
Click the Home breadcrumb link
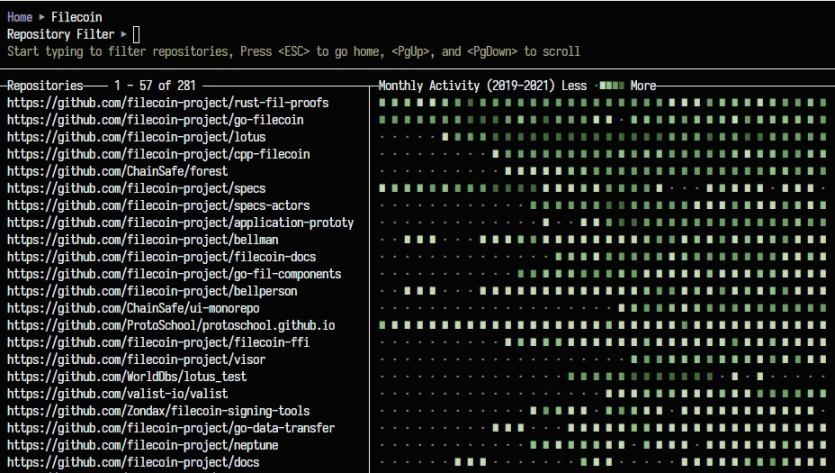[21, 17]
